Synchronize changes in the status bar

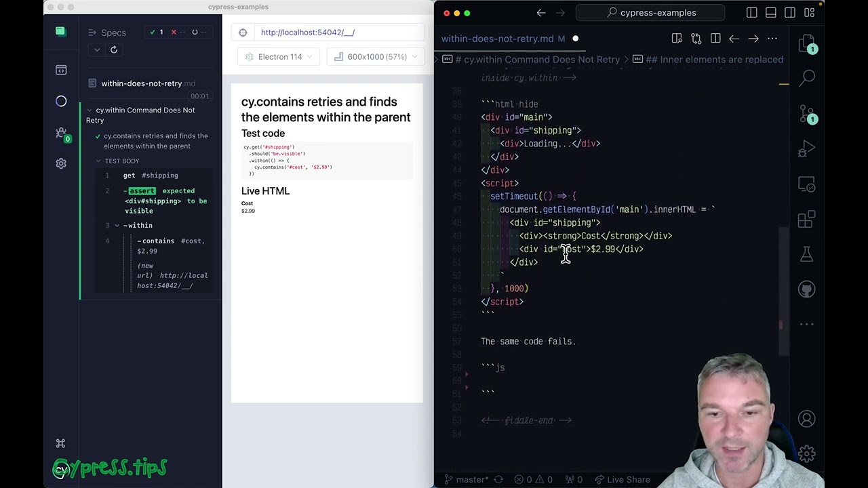(498, 479)
